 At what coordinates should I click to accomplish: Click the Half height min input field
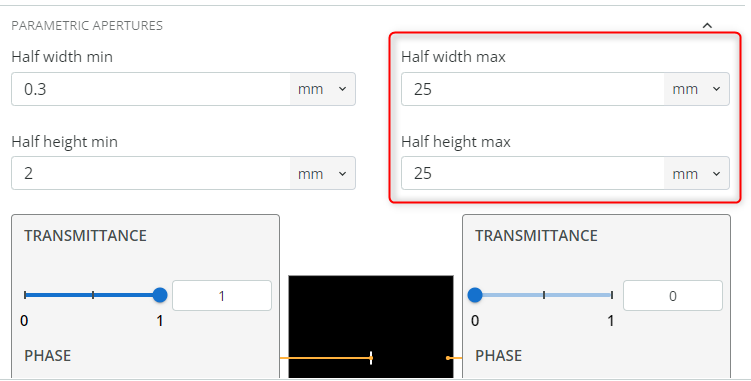click(151, 173)
